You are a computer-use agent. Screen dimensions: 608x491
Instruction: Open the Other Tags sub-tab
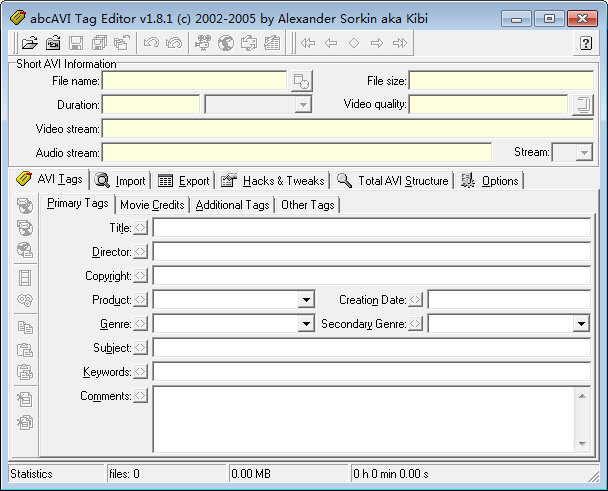(x=308, y=205)
